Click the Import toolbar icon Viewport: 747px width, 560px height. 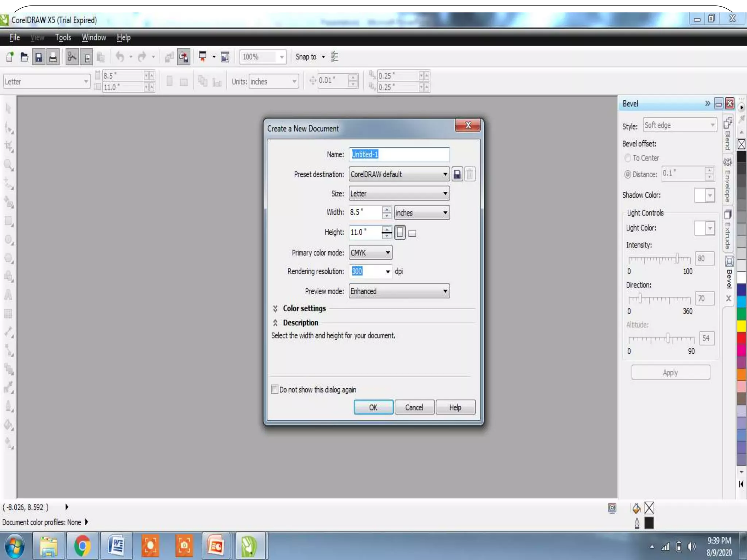coord(169,57)
